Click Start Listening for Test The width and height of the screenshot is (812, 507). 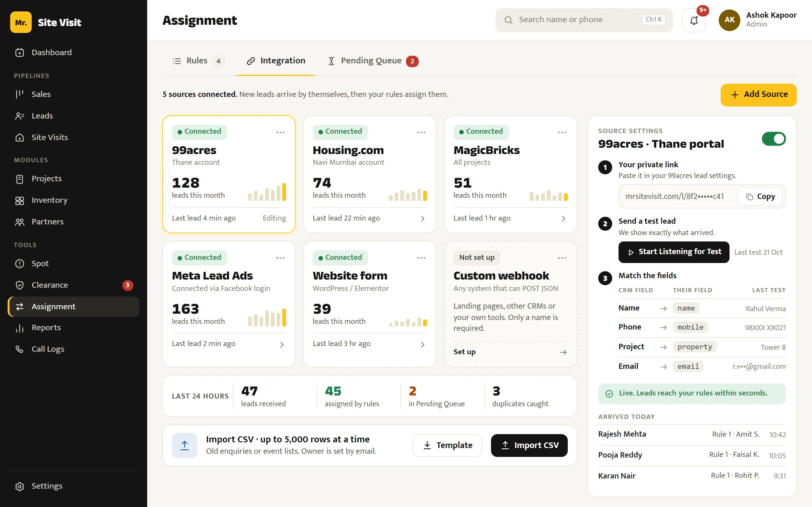click(674, 252)
